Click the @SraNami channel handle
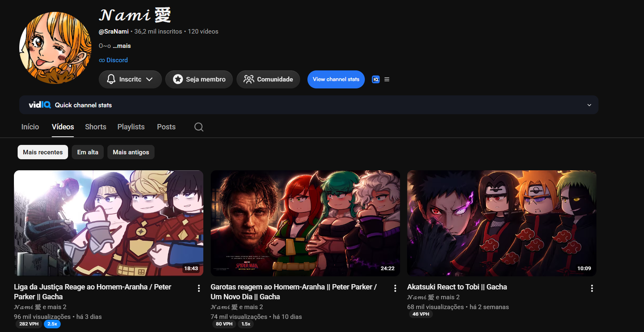This screenshot has height=332, width=644. click(114, 32)
